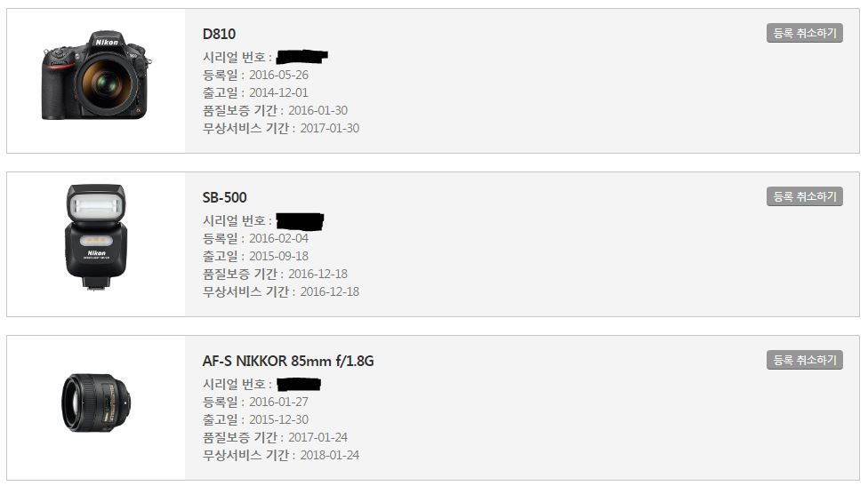Click the D810 shipment date 2014-12-01

coord(278,92)
